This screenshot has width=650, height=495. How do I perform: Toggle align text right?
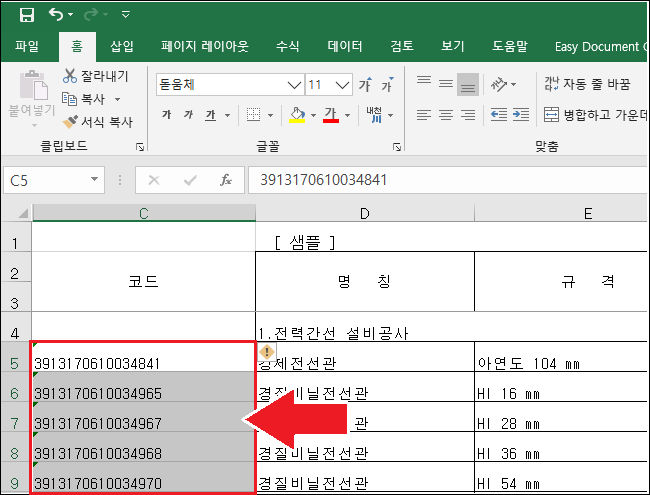468,115
